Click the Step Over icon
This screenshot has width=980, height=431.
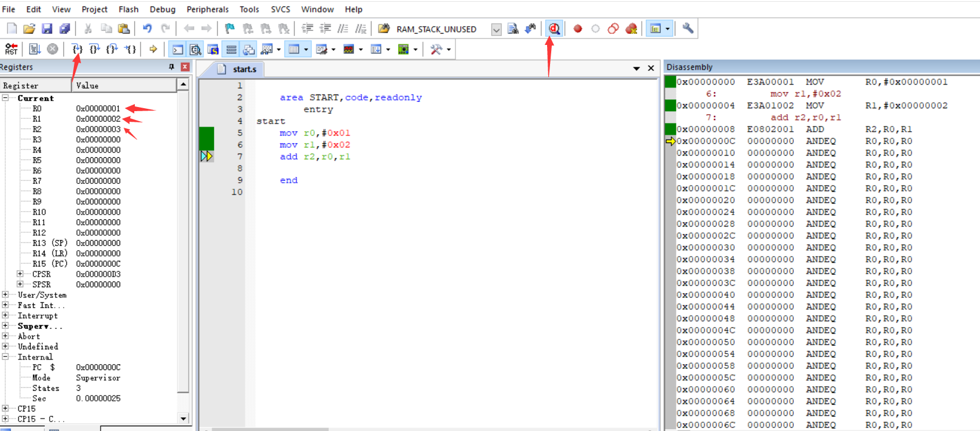click(95, 49)
